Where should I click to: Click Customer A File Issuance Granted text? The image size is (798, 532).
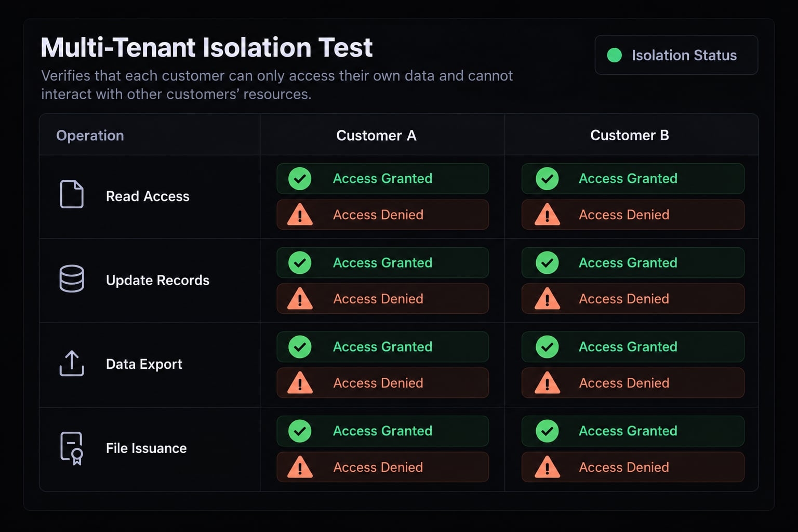point(382,431)
